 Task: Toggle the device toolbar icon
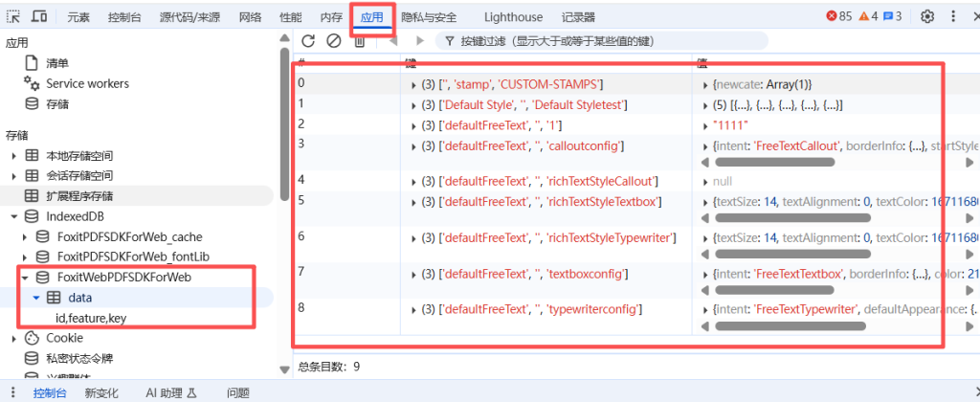coord(41,16)
